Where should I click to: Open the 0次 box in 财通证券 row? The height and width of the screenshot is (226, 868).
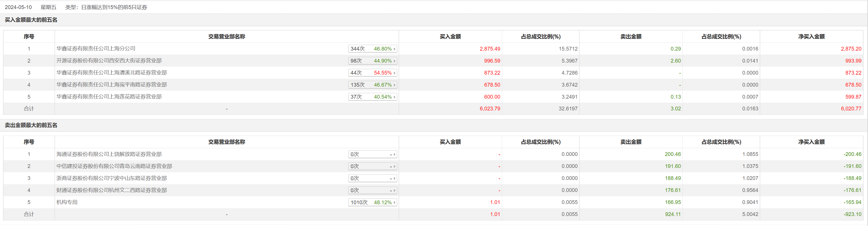click(x=372, y=190)
